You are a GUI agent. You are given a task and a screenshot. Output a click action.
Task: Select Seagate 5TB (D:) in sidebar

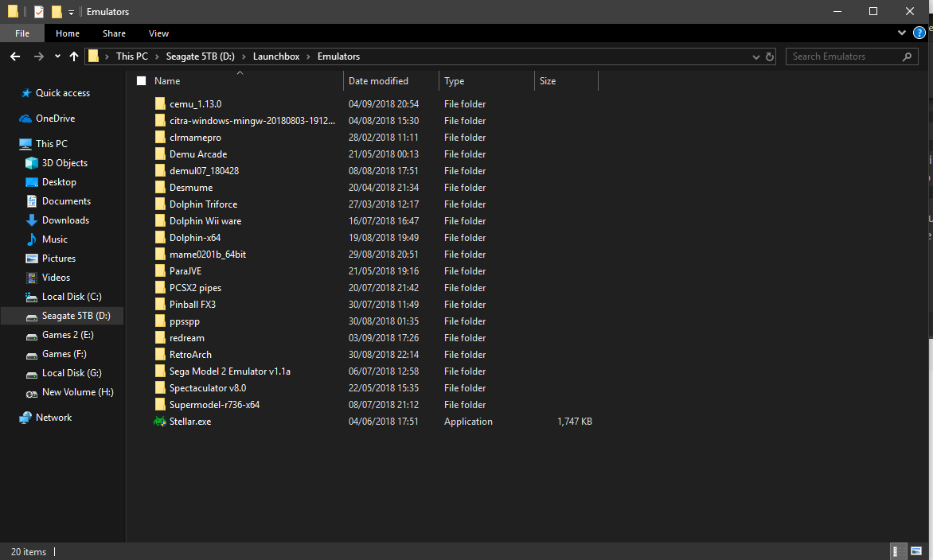62,316
